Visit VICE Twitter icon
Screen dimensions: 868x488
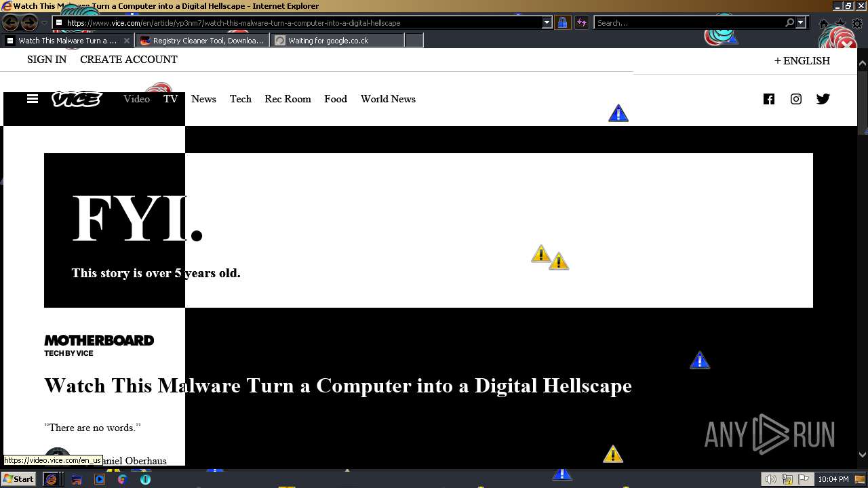click(823, 99)
